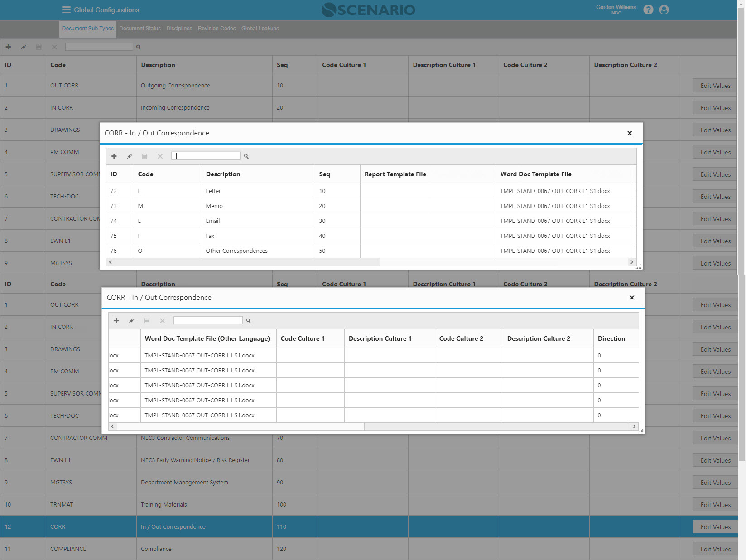This screenshot has height=560, width=746.
Task: Click the add icon in the main grid toolbar
Action: 8,47
